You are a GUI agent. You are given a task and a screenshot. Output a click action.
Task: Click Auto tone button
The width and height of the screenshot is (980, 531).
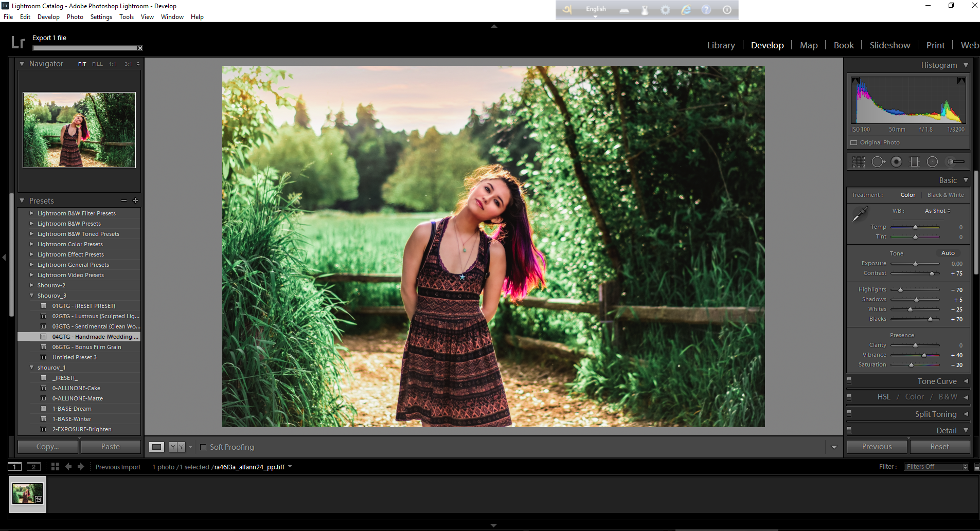click(948, 253)
